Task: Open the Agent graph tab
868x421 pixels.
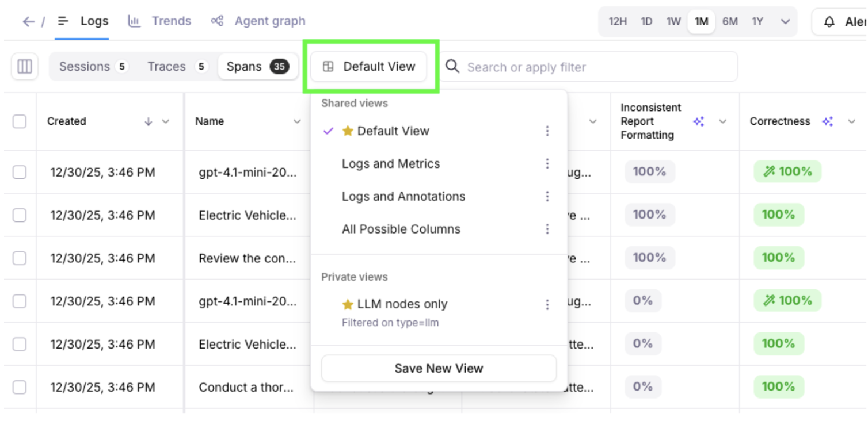Action: point(258,21)
